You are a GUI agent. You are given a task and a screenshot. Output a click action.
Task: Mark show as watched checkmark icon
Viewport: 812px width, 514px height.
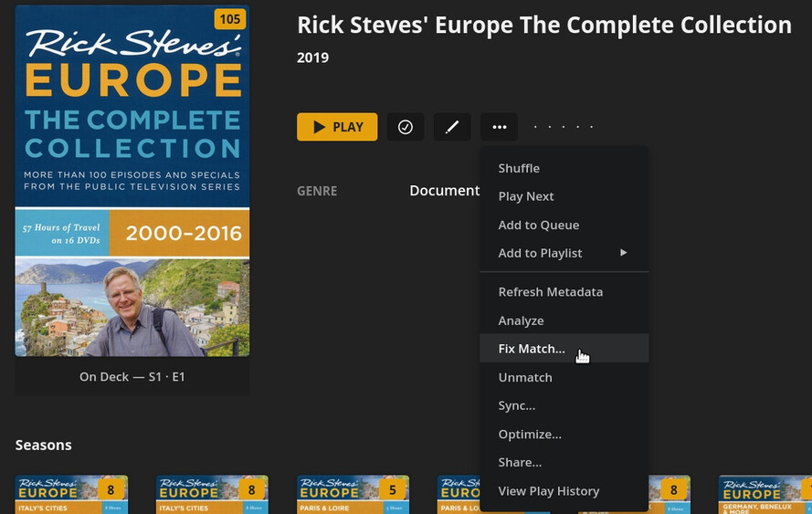point(406,127)
